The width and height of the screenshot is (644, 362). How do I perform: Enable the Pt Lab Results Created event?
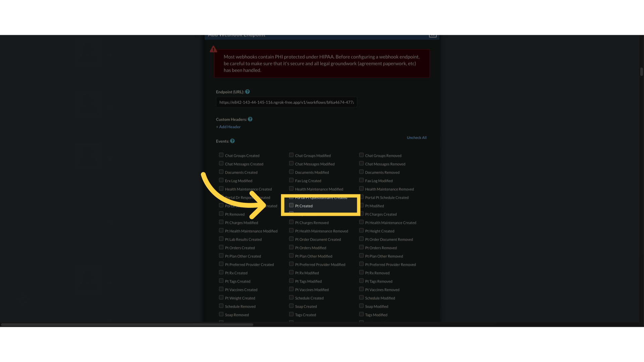click(x=221, y=239)
